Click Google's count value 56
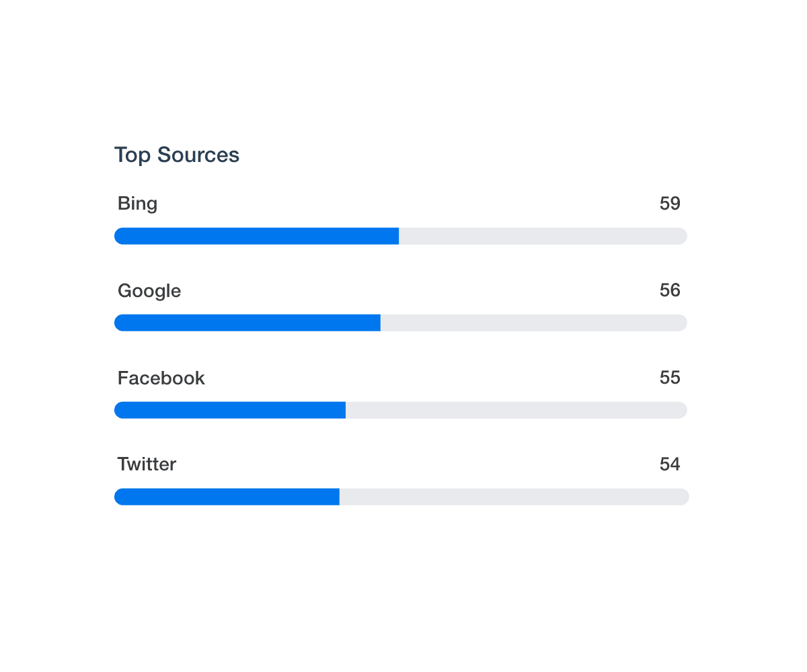The image size is (807, 672). [670, 290]
